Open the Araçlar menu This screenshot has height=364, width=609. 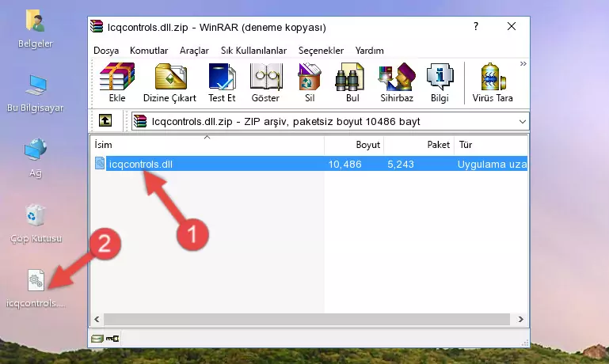(x=194, y=51)
